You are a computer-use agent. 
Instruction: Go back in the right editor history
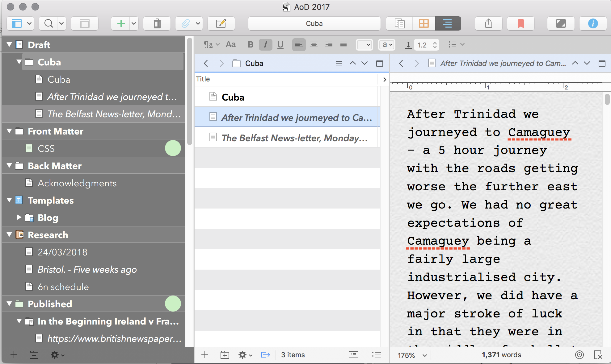[x=401, y=63]
